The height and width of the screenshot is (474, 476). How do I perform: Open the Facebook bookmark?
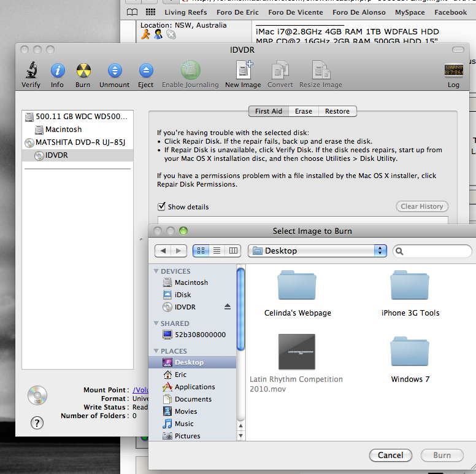(x=450, y=12)
